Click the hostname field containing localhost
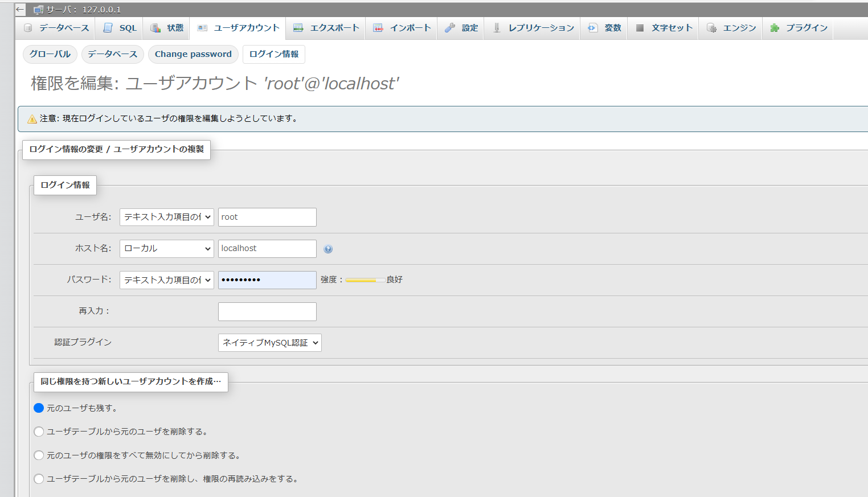Image resolution: width=868 pixels, height=497 pixels. click(267, 249)
